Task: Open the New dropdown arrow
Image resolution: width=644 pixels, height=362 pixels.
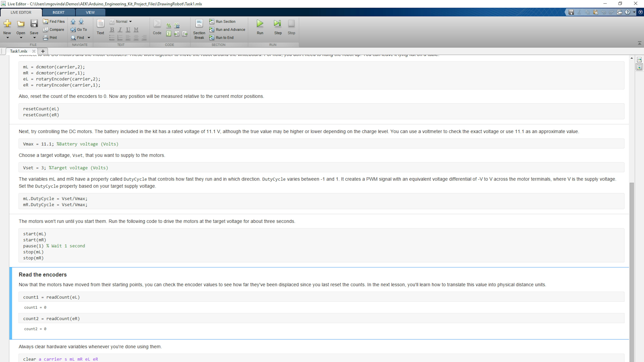Action: tap(8, 38)
